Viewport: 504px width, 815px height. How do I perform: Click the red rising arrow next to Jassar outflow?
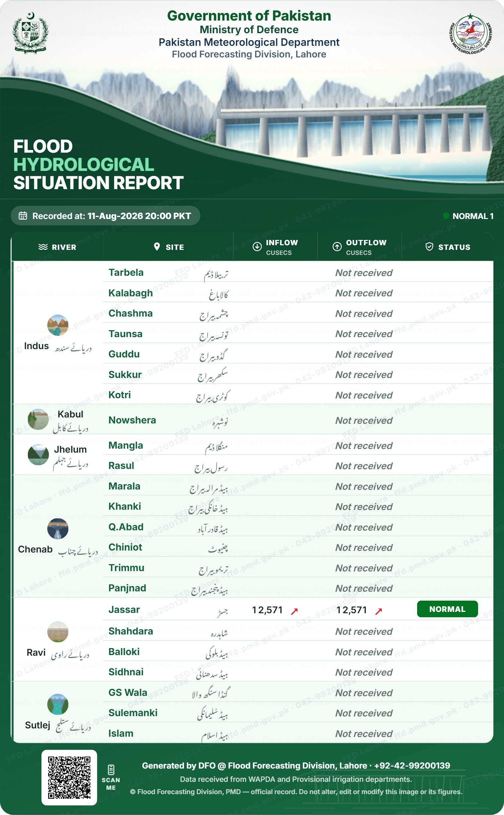379,611
